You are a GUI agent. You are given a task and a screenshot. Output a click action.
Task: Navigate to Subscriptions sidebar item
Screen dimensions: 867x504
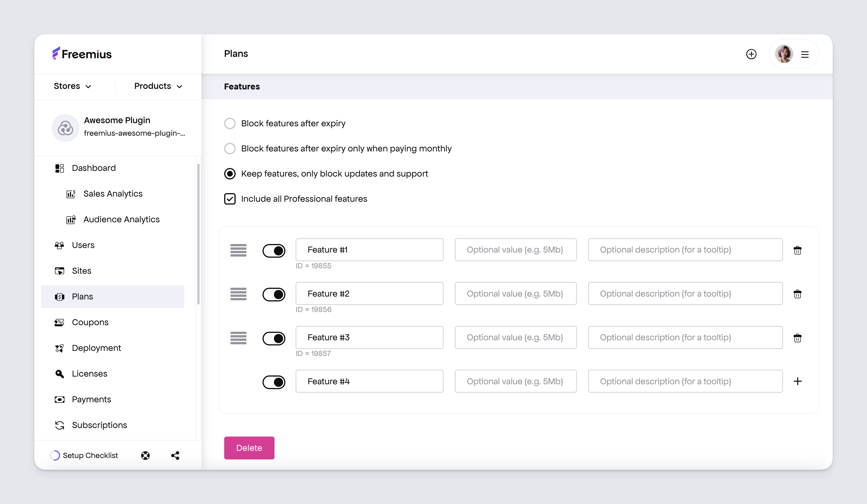coord(100,425)
